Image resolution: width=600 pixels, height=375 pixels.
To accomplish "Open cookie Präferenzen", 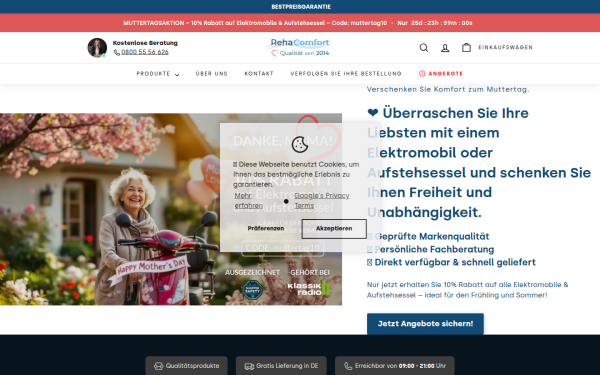I will (266, 228).
